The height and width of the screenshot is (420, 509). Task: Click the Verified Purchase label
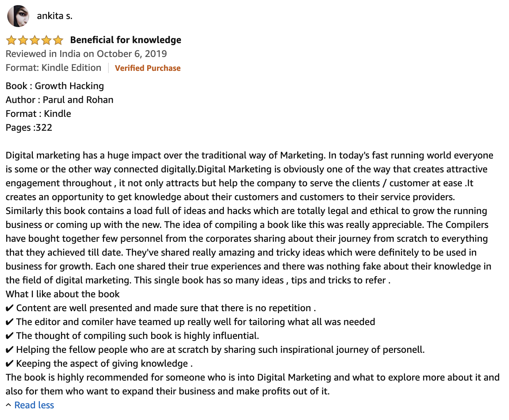148,68
